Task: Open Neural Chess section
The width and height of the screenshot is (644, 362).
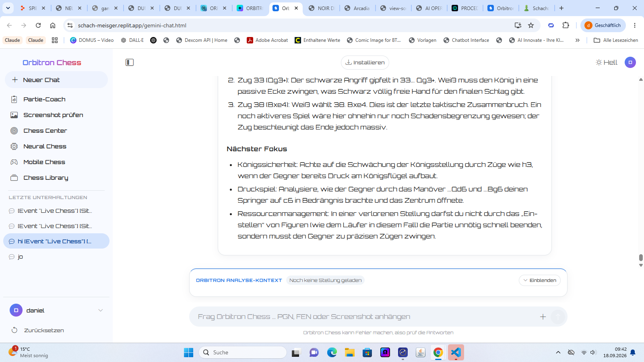Action: tap(56, 146)
